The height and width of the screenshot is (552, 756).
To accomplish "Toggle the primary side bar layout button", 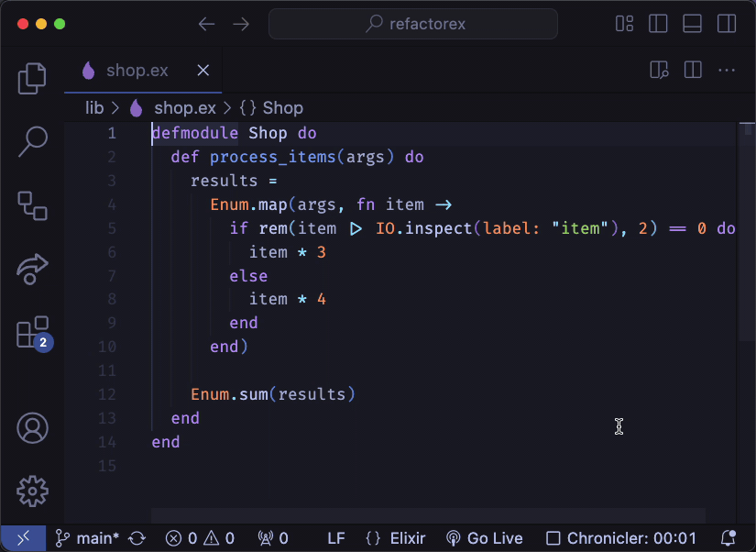I will 658,24.
